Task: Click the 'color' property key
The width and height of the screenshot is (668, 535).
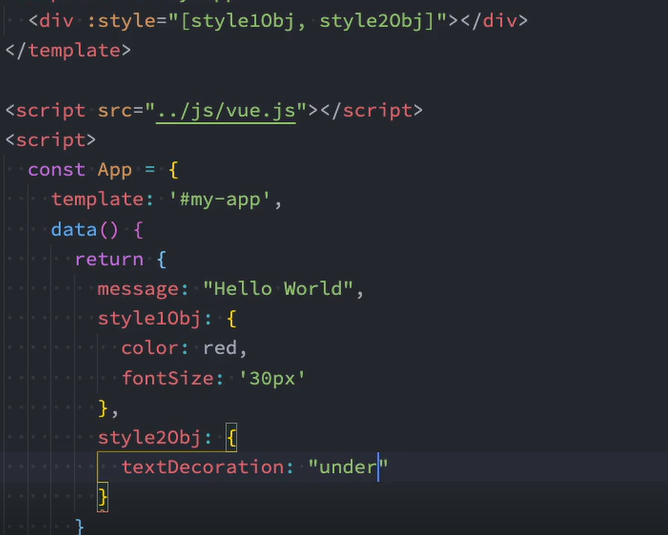Action: (x=150, y=348)
